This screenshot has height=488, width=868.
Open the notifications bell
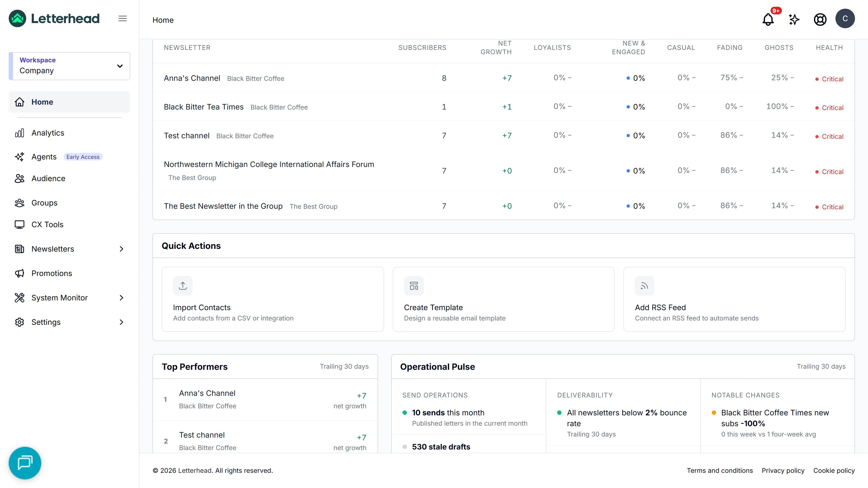point(768,20)
